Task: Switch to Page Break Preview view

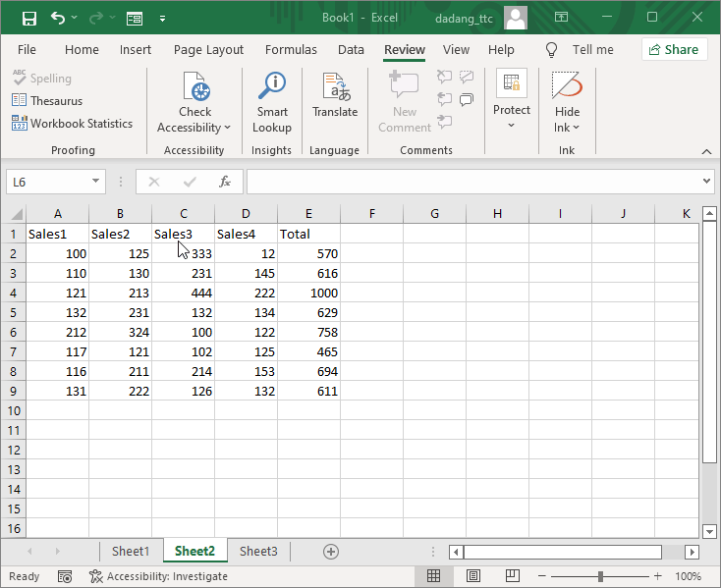Action: (x=513, y=576)
